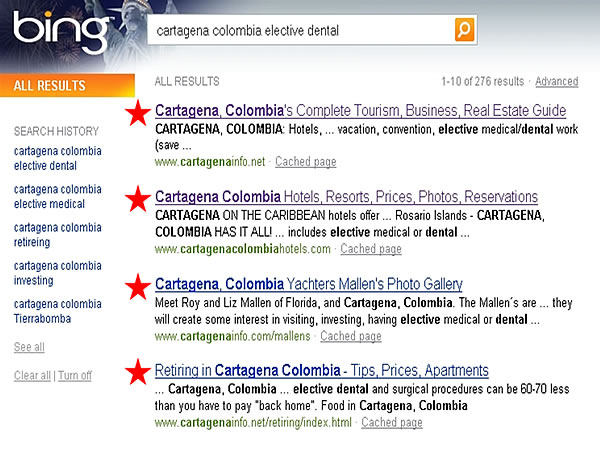Viewport: 600px width, 450px height.
Task: Click the Bing logo
Action: click(x=60, y=32)
